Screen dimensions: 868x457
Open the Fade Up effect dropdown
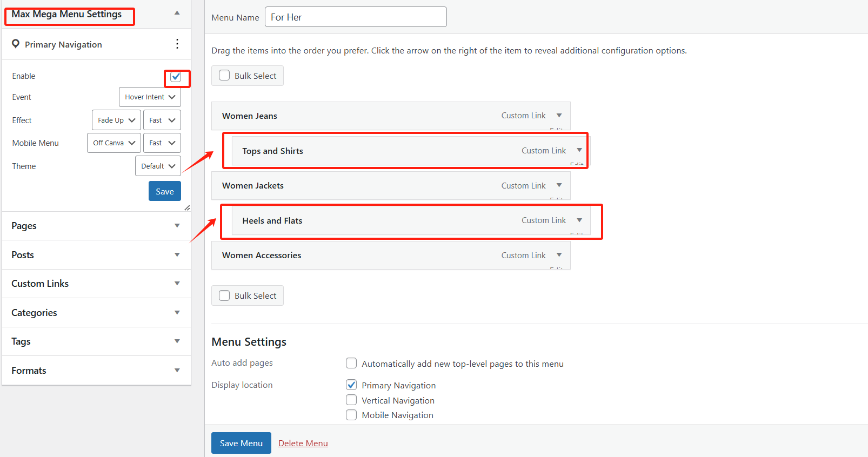116,120
